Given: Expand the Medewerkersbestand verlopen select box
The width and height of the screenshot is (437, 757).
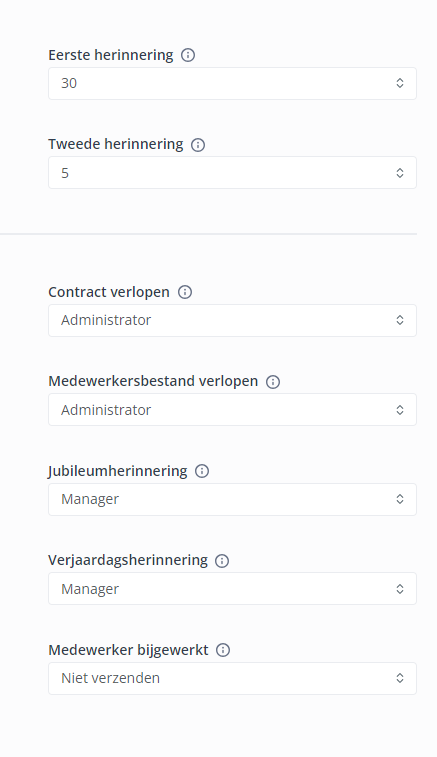Looking at the screenshot, I should coord(232,410).
